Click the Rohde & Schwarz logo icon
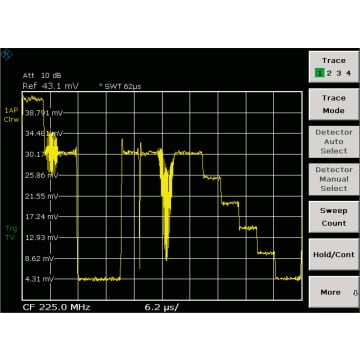Image resolution: width=360 pixels, height=360 pixels. 6,55
